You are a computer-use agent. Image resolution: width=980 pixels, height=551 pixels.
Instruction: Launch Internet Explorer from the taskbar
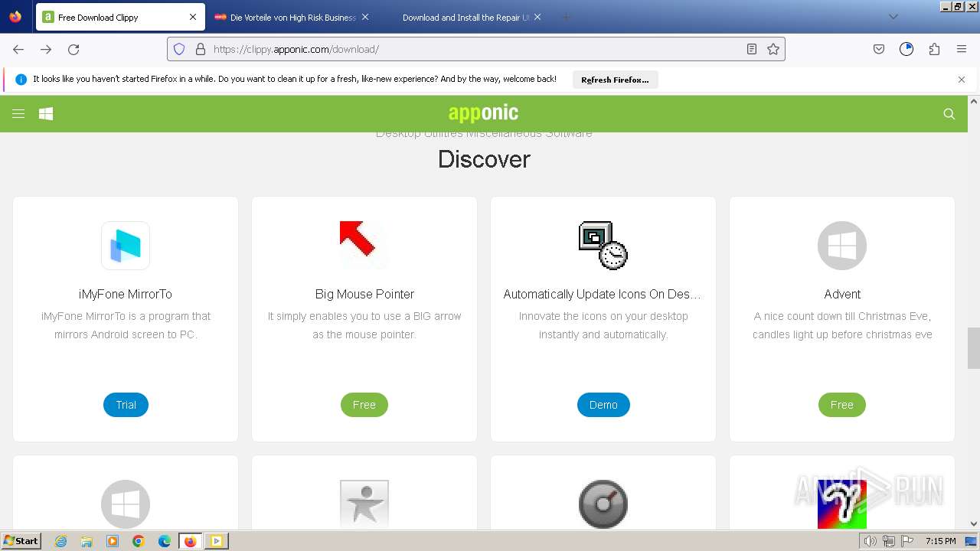(x=60, y=541)
